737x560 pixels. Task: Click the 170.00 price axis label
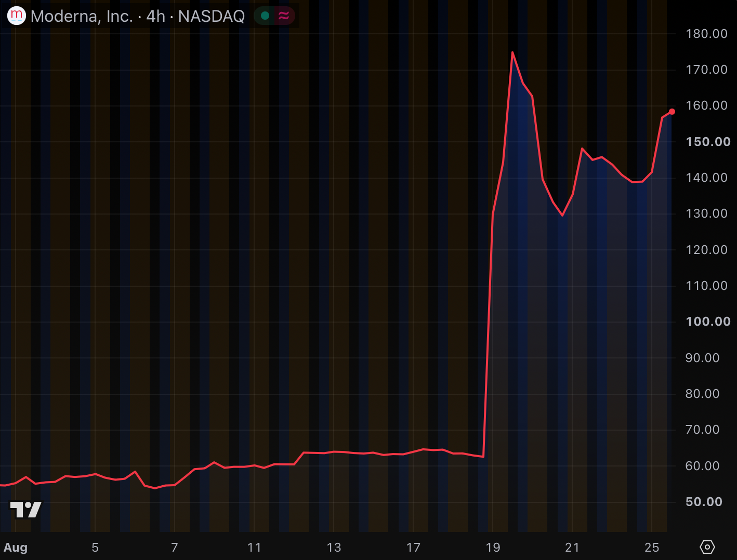click(x=706, y=70)
